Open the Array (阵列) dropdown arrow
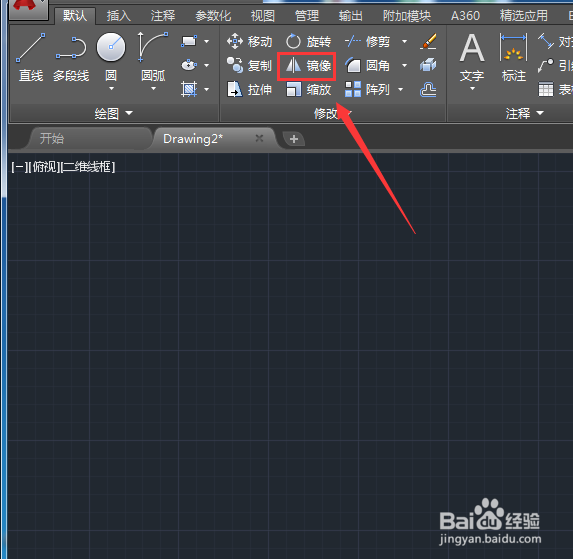 (x=401, y=89)
